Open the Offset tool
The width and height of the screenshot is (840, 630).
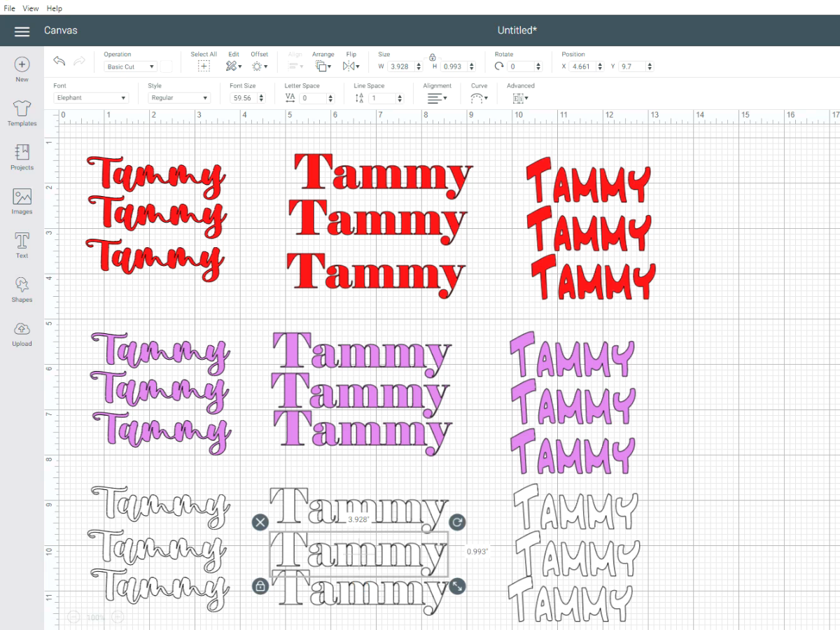pos(258,66)
